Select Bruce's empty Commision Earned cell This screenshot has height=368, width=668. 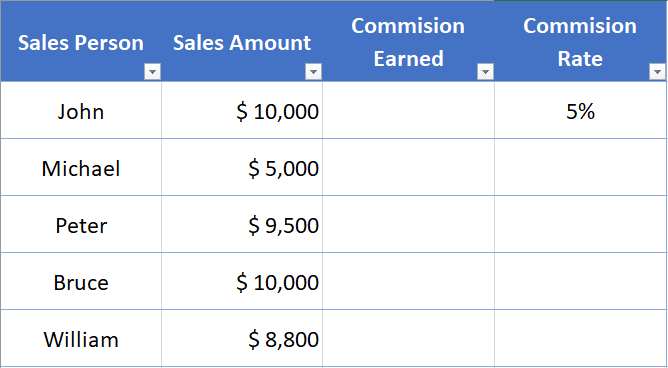click(x=408, y=282)
